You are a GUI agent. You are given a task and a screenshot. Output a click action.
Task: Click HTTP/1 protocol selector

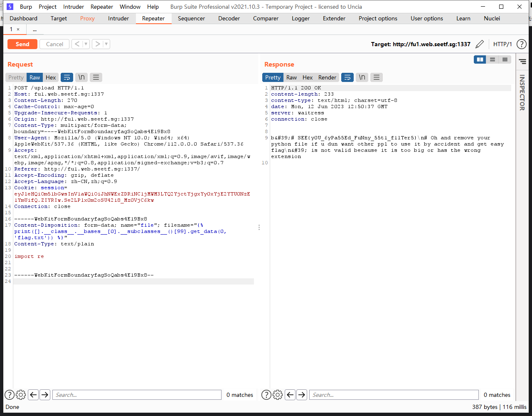[x=502, y=44]
